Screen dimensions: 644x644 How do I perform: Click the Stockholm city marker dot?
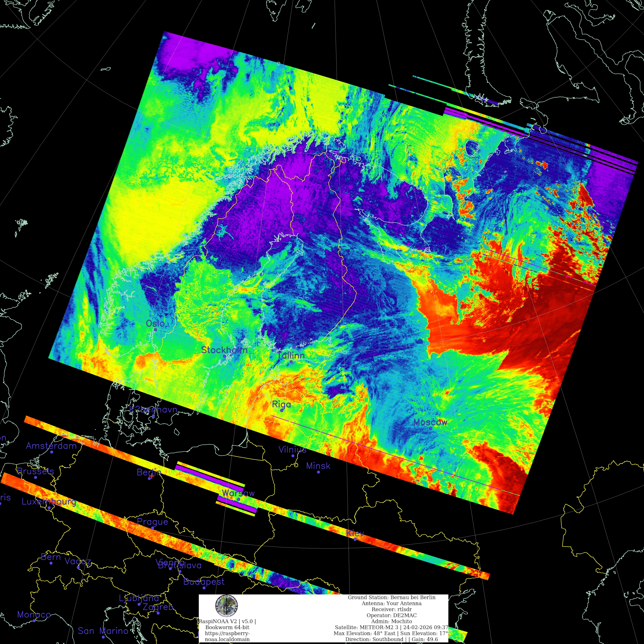coord(224,356)
